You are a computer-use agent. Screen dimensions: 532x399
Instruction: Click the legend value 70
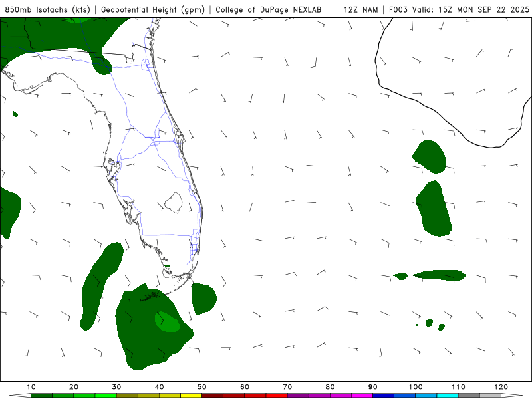pyautogui.click(x=287, y=387)
